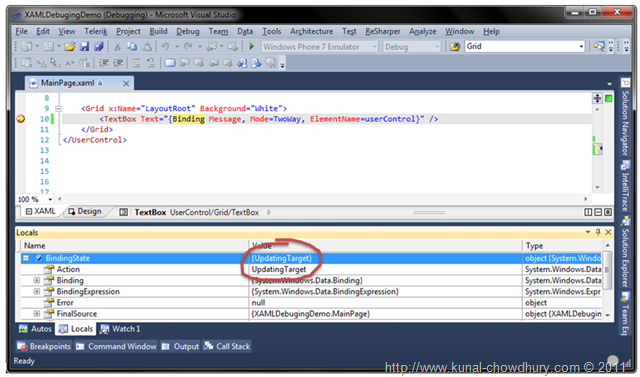
Task: Click the Add New Item toolbar icon
Action: click(x=48, y=47)
